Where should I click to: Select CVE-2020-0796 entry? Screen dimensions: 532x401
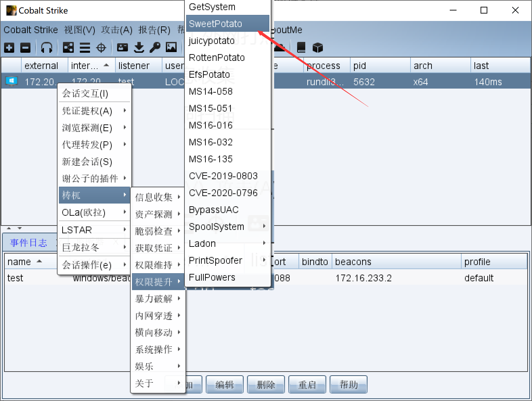click(x=228, y=193)
